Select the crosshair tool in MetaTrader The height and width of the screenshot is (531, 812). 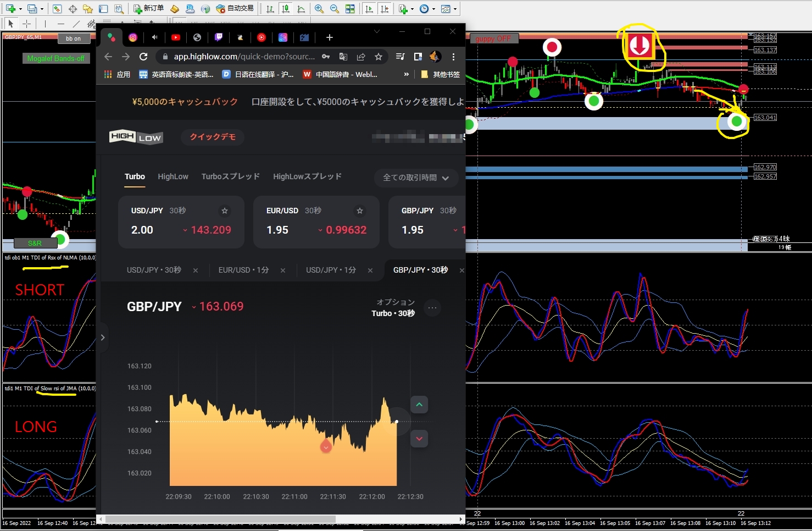26,24
